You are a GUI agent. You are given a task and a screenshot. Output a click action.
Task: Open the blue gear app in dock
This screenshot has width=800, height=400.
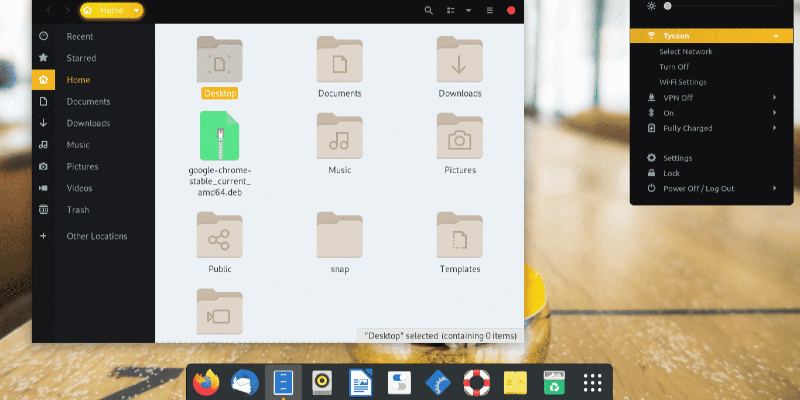point(438,382)
